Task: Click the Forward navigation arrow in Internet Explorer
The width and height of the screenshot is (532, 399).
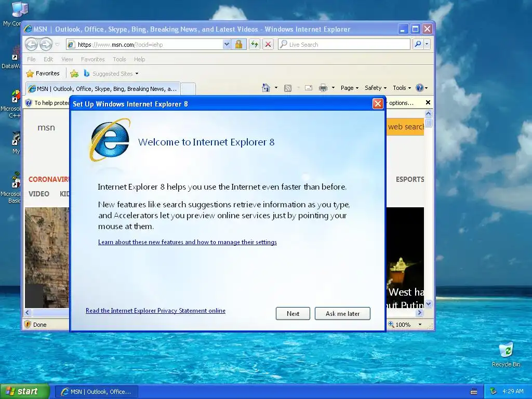Action: (x=46, y=44)
